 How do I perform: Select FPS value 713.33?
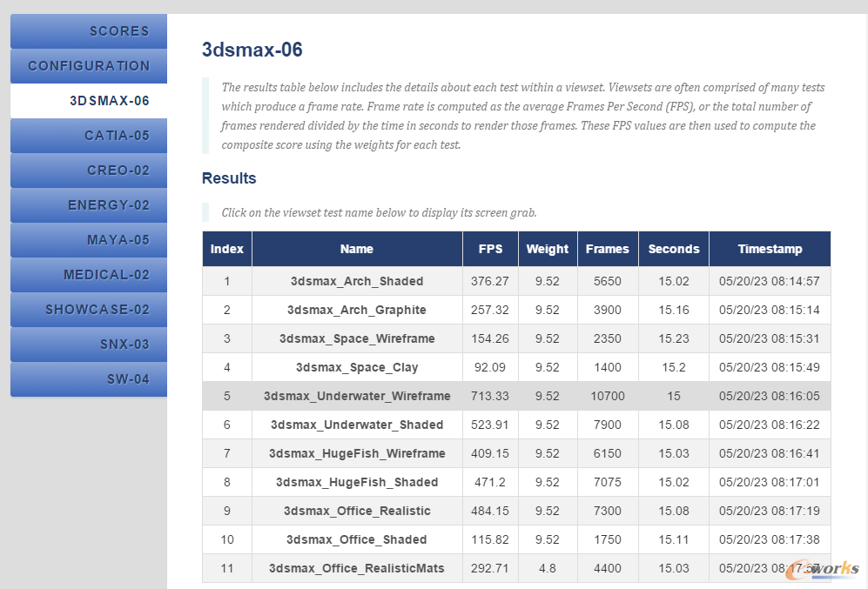coord(490,396)
